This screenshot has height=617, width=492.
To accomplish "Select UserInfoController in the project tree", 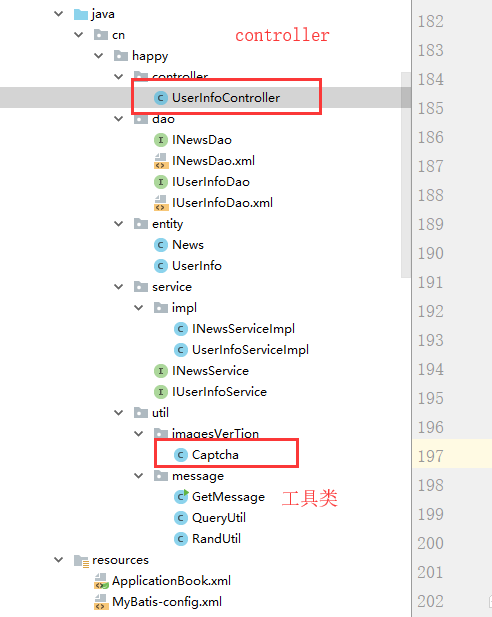I will click(226, 98).
